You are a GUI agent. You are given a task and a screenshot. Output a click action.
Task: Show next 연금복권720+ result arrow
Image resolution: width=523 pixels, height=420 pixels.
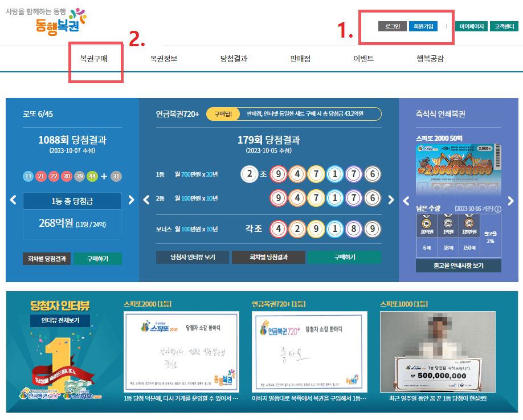391,200
